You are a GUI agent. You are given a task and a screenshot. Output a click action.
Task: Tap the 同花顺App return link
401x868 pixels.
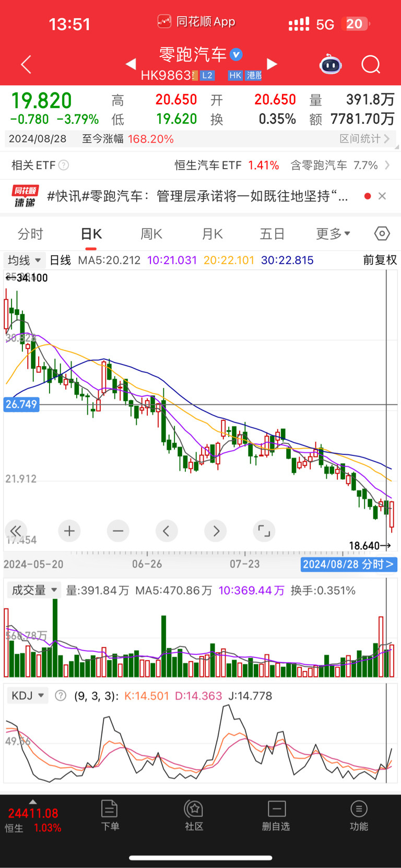click(196, 21)
